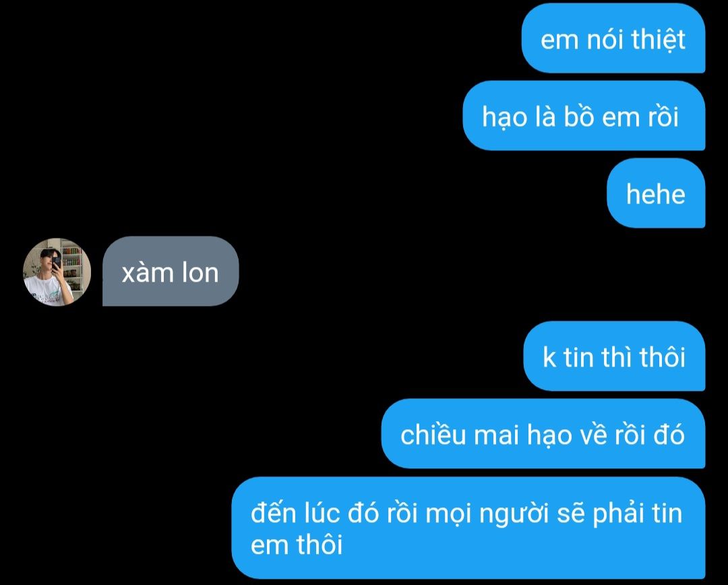The width and height of the screenshot is (728, 585).
Task: Tap the 'k tin thì thôi' message
Action: coord(614,356)
